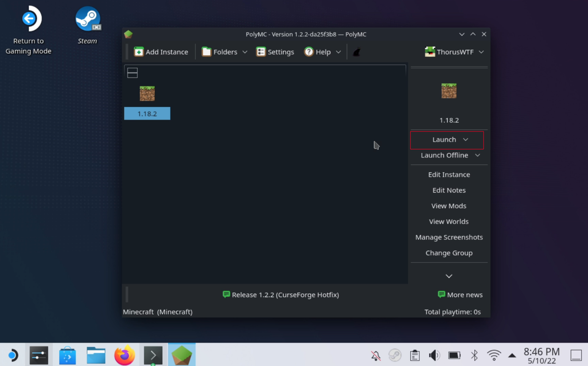588x366 pixels.
Task: Click the grass block icon in the side panel
Action: pos(449,91)
